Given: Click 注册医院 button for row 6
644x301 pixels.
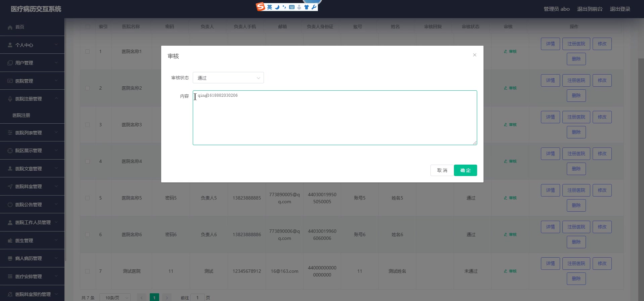Looking at the screenshot, I should [x=576, y=227].
